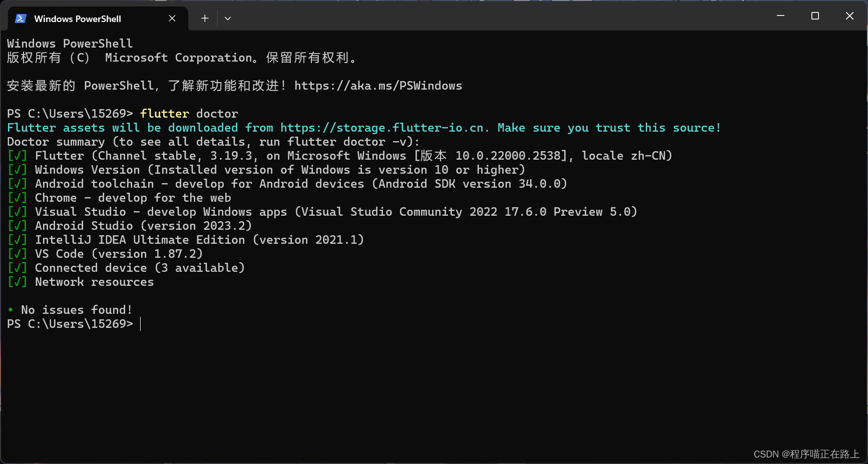Expand the new tab profile dropdown
The image size is (868, 464).
pyautogui.click(x=228, y=19)
